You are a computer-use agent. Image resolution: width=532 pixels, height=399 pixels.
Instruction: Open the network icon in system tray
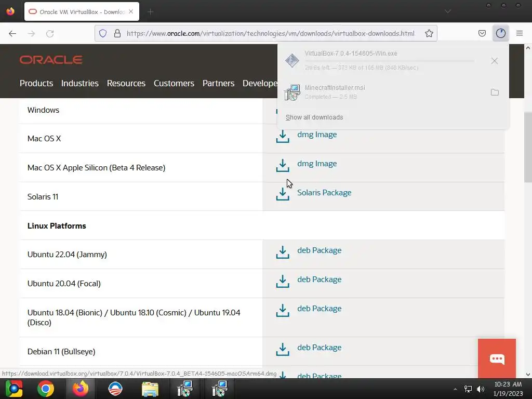pos(468,389)
